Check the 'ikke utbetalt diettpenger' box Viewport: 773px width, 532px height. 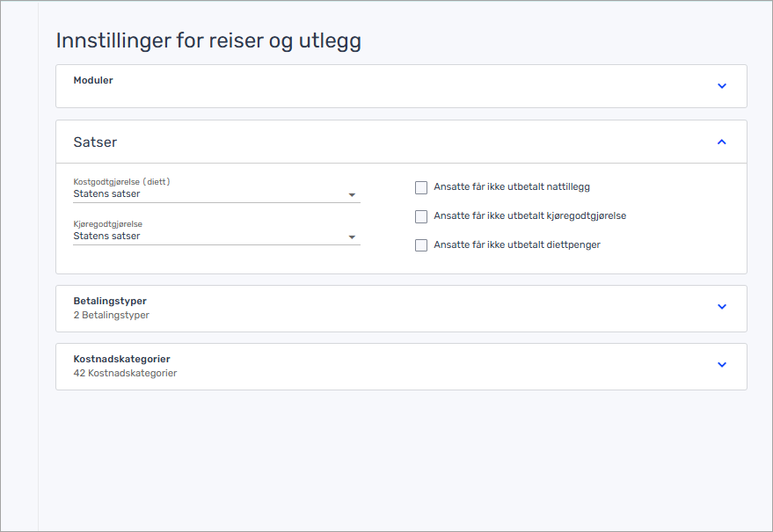pos(421,245)
